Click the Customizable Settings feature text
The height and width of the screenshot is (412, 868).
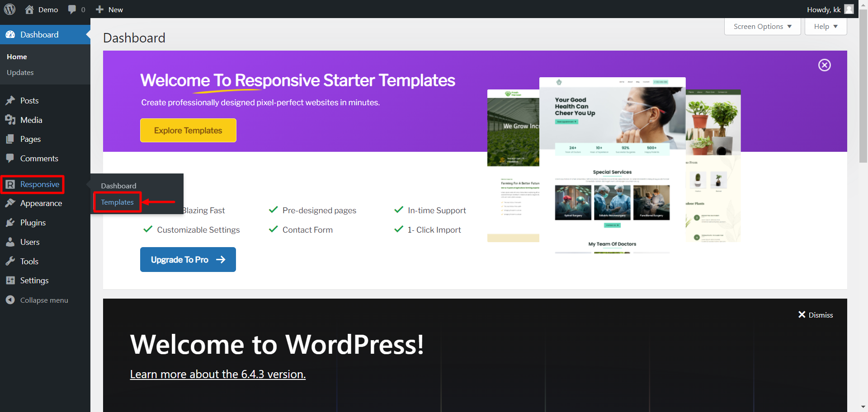tap(198, 230)
